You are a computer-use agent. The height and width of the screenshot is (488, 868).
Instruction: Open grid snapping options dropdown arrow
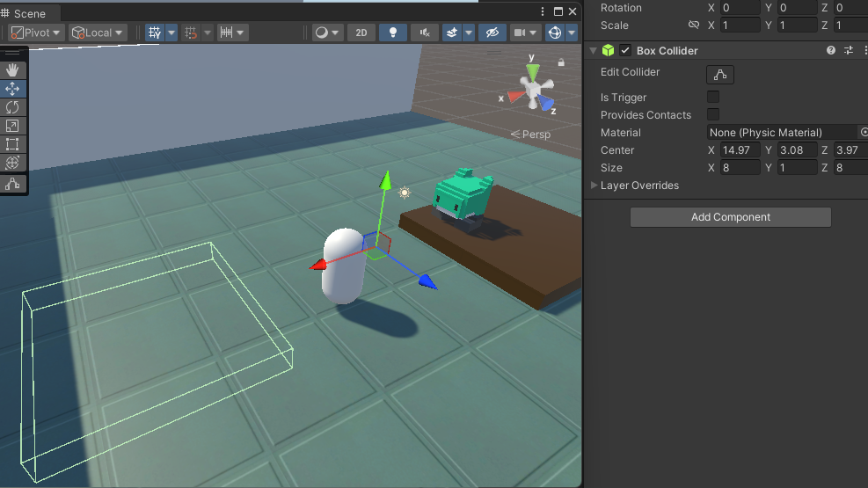207,33
